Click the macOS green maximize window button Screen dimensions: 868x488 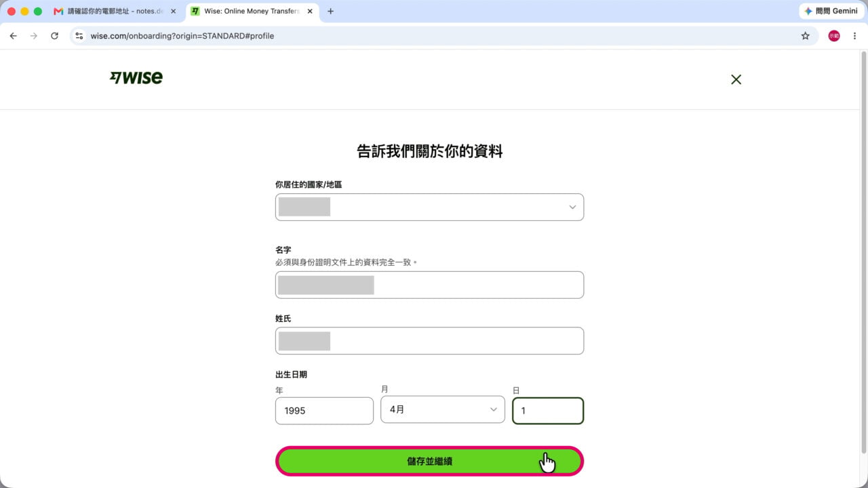[x=38, y=12]
